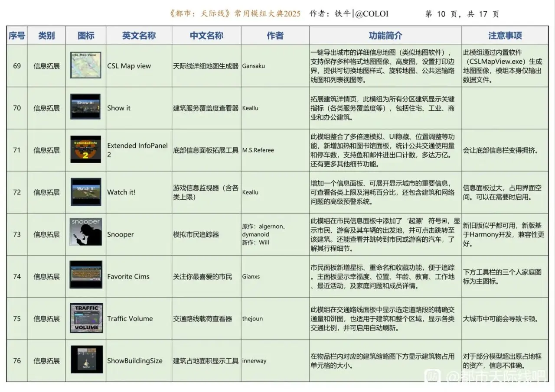
Task: Click the CSL Map view mod icon
Action: [x=86, y=65]
